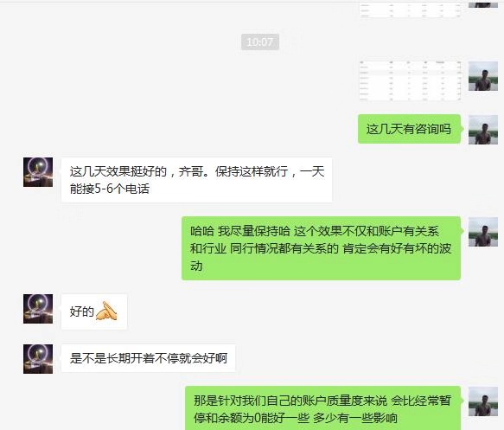Click the 10:07 timestamp label
The height and width of the screenshot is (430, 504).
(x=260, y=42)
